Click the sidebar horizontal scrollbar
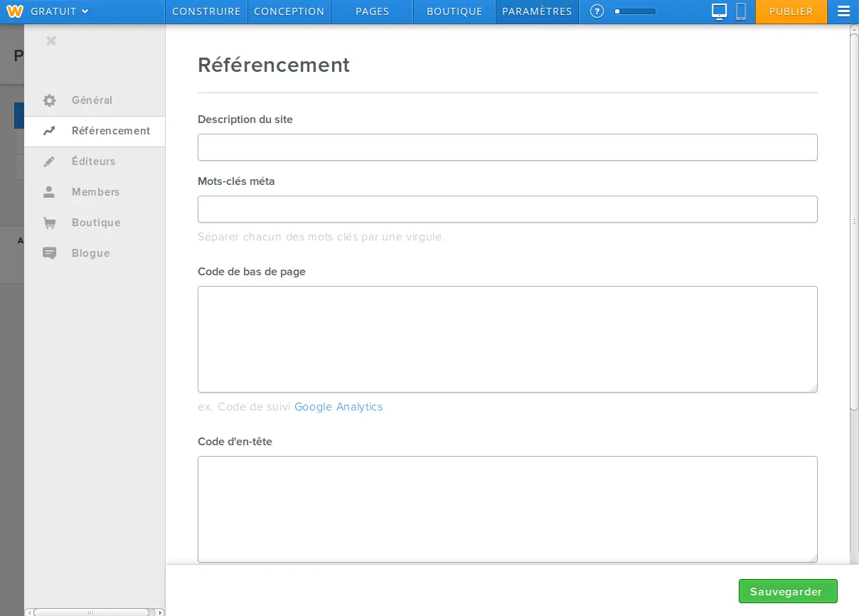The height and width of the screenshot is (616, 859). point(90,612)
